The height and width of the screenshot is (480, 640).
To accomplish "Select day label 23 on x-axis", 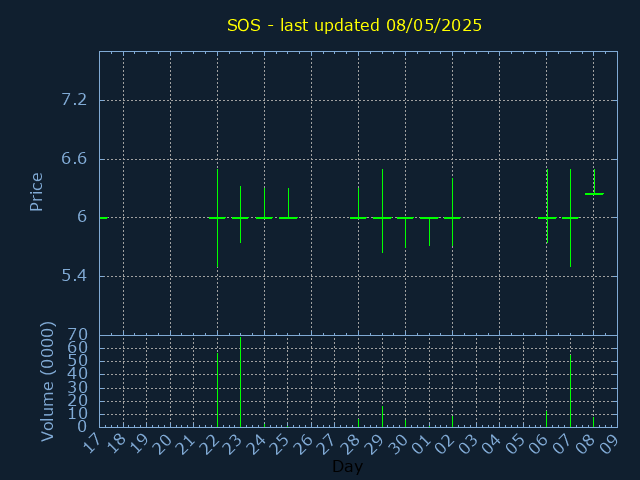I will 233,443.
